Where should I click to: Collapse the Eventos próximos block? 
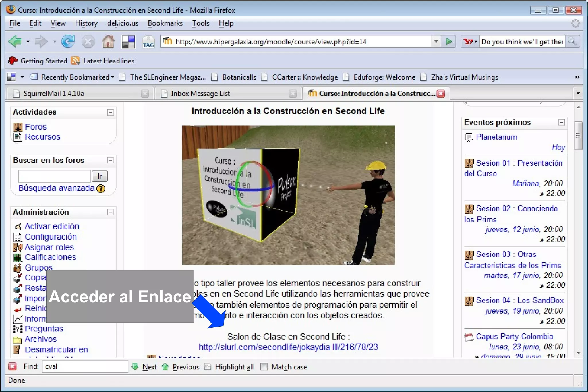coord(562,123)
